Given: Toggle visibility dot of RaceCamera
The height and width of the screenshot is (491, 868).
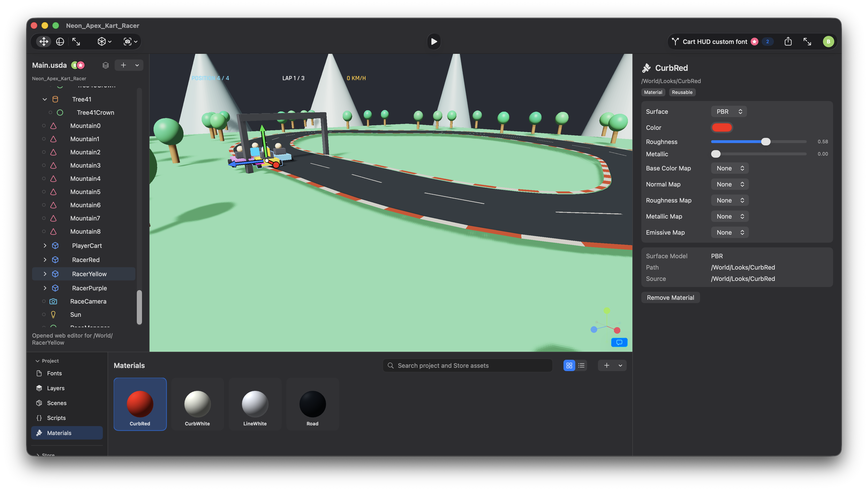Looking at the screenshot, I should tap(44, 301).
